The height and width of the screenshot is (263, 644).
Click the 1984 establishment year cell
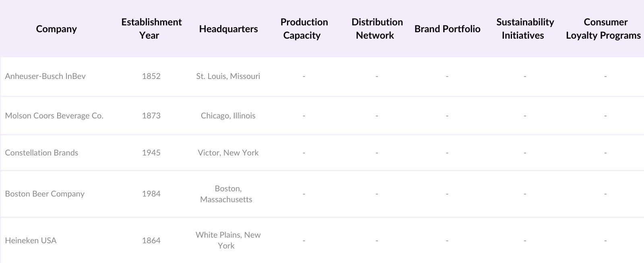(151, 194)
